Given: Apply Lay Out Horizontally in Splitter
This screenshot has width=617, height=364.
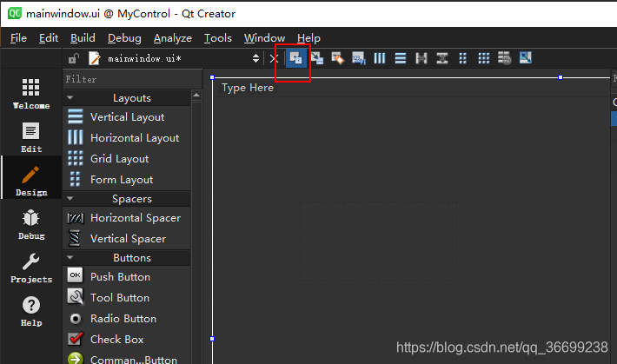Looking at the screenshot, I should pos(421,58).
